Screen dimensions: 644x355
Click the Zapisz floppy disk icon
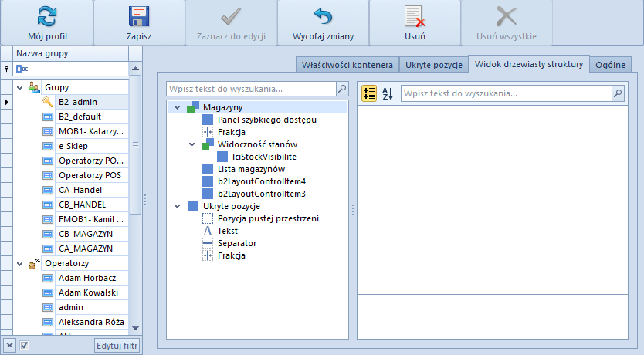139,16
